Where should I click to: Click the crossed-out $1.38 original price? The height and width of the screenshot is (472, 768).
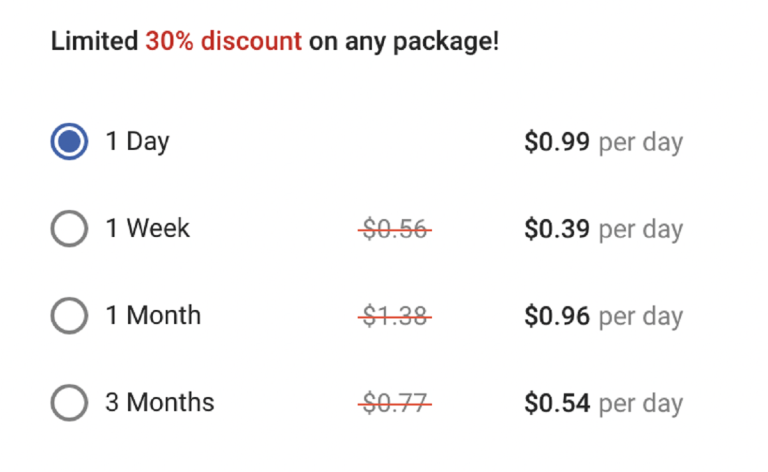[x=395, y=317]
